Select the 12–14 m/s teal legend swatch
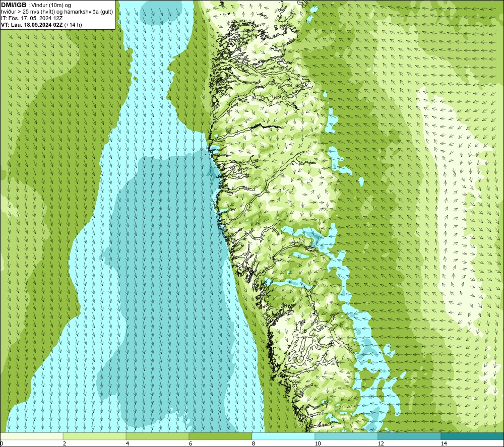The width and height of the screenshot is (504, 447). pyautogui.click(x=409, y=436)
